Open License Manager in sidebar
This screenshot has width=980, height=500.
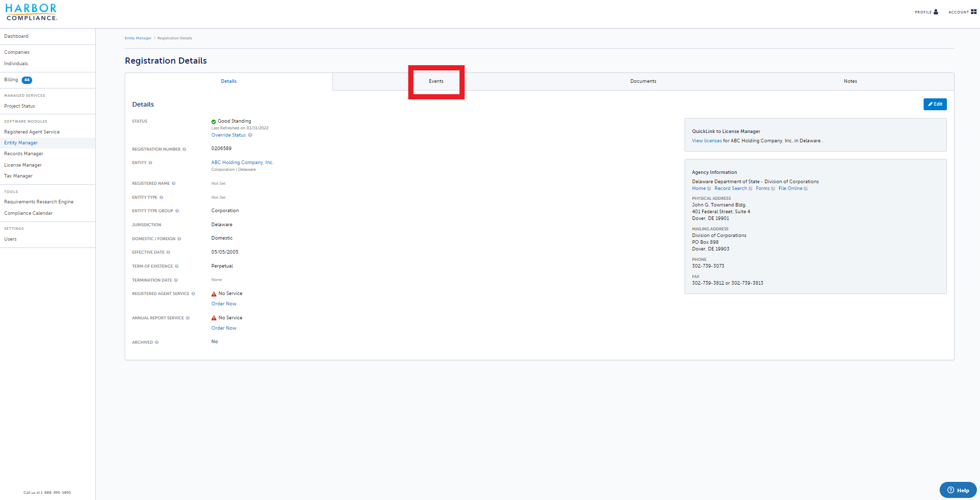click(x=23, y=165)
